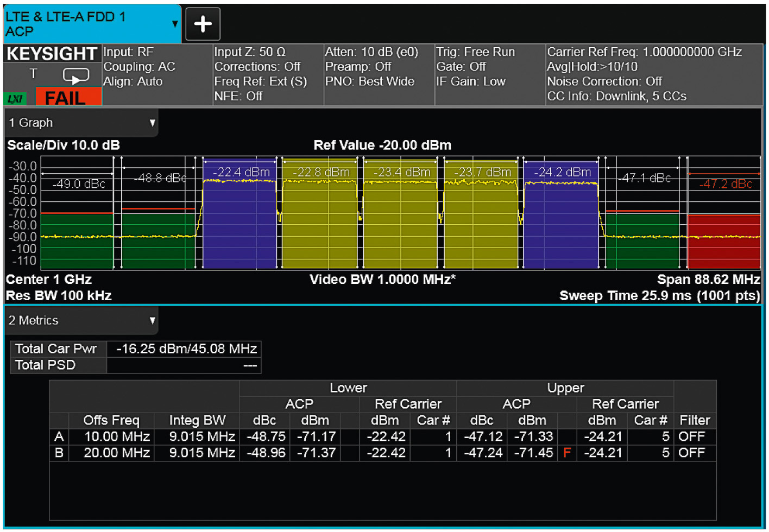Click the red upper offset B bar
The image size is (769, 532).
(723, 242)
